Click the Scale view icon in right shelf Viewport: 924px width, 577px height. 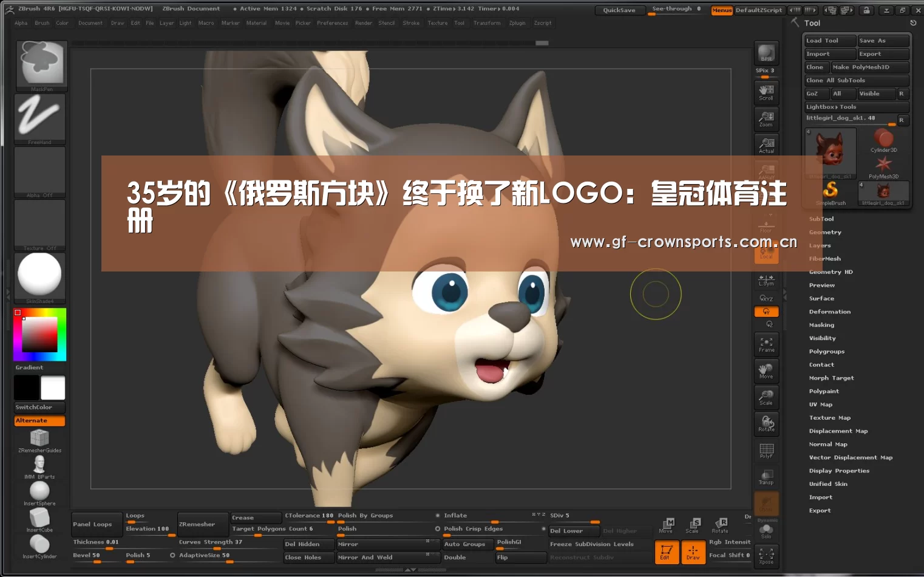click(766, 397)
